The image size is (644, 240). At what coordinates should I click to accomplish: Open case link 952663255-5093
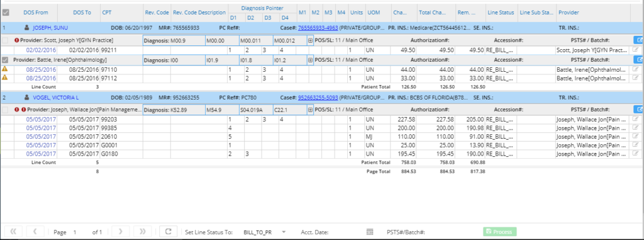[318, 98]
